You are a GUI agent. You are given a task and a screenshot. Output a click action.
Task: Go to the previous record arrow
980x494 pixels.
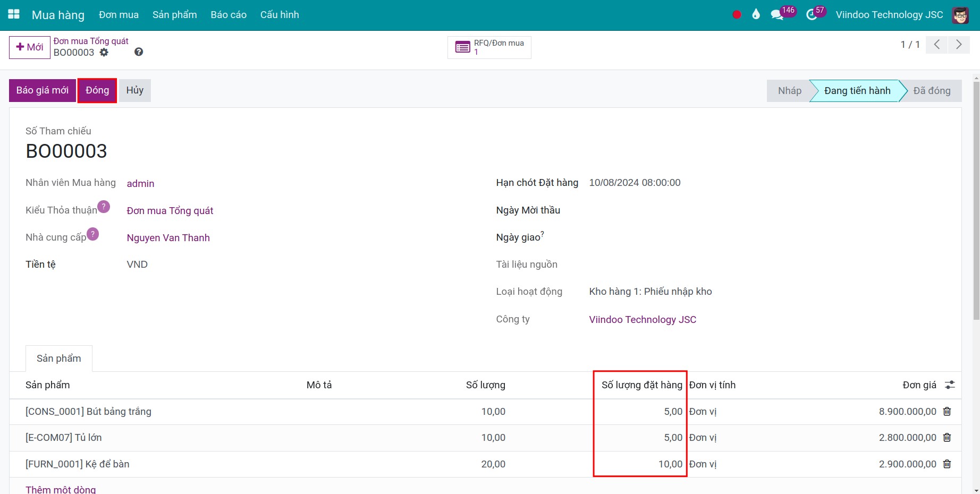coord(937,45)
